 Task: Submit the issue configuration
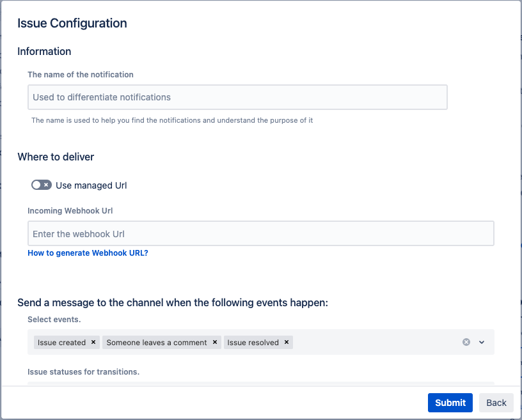(450, 403)
